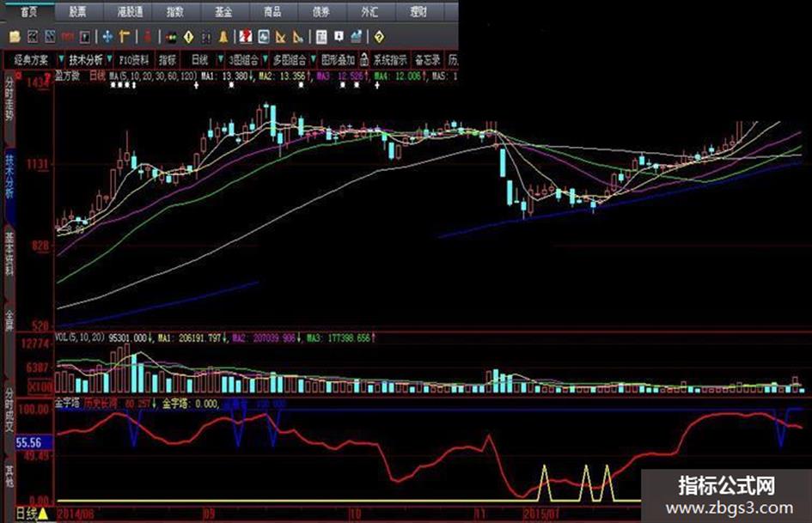Viewport: 812px width, 523px height.
Task: Expand the dropdown arrow after 技术分析
Action: (109, 59)
